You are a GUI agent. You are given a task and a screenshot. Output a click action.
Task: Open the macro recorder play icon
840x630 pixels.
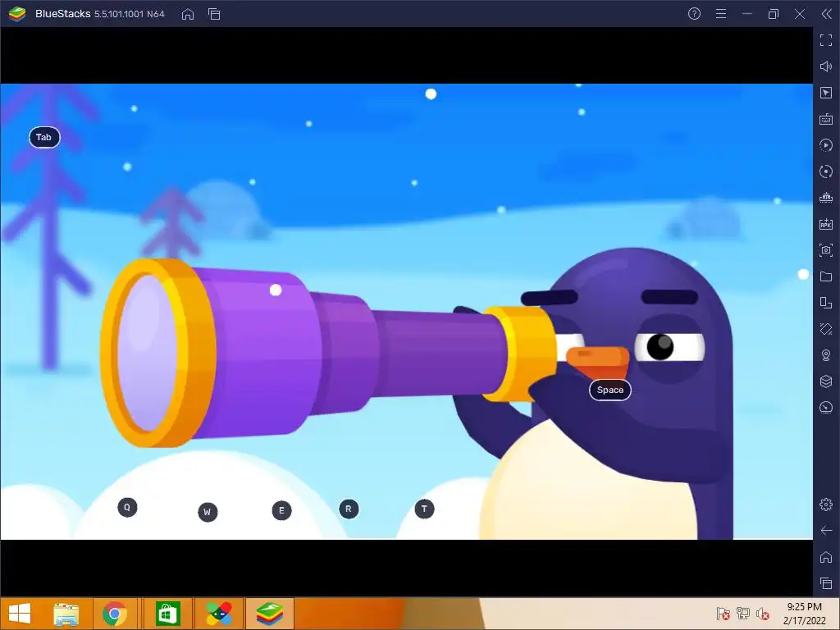point(826,145)
